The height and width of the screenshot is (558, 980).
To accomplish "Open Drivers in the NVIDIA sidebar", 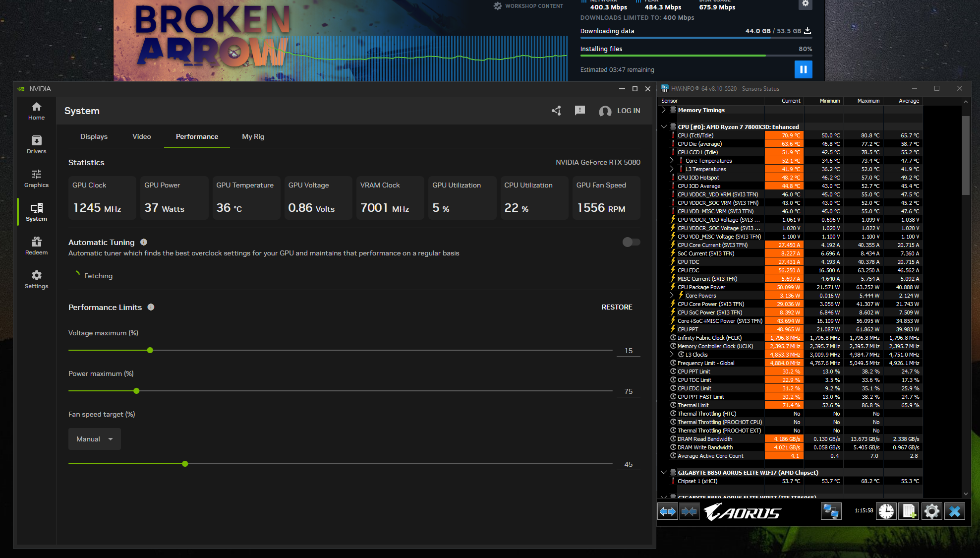I will pos(36,145).
